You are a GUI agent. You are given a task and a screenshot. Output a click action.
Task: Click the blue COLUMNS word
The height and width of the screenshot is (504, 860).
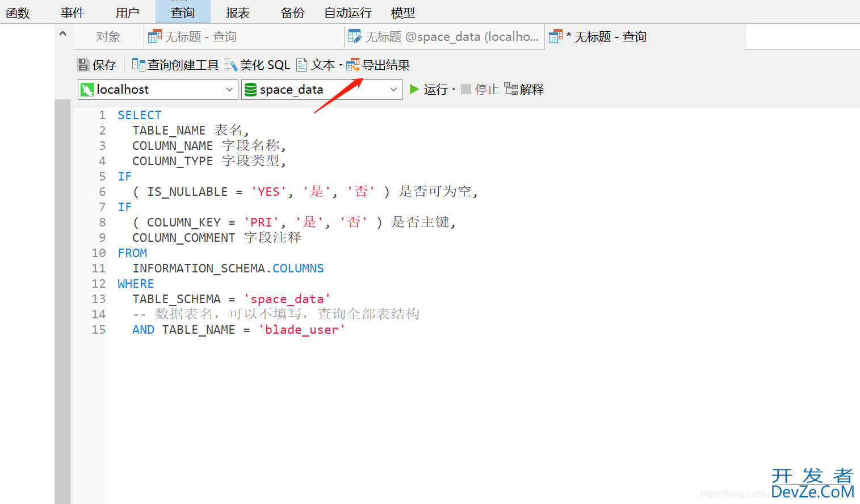coord(298,268)
